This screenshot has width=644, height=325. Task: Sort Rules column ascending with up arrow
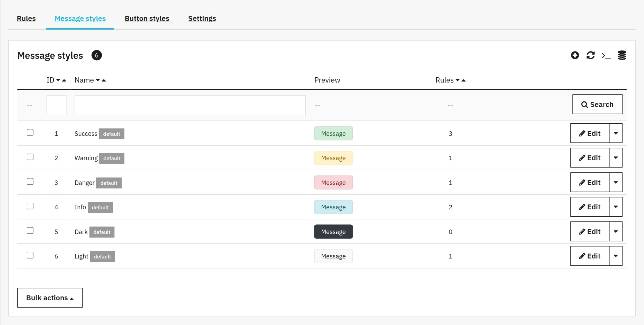click(463, 80)
